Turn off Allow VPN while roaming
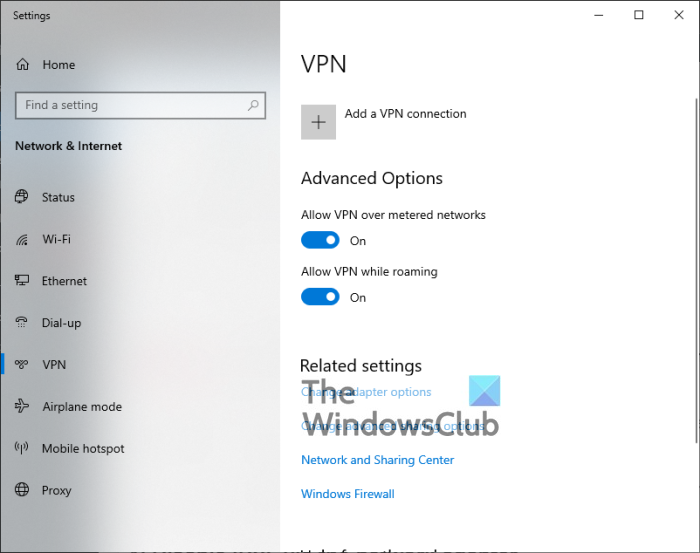 (x=320, y=297)
